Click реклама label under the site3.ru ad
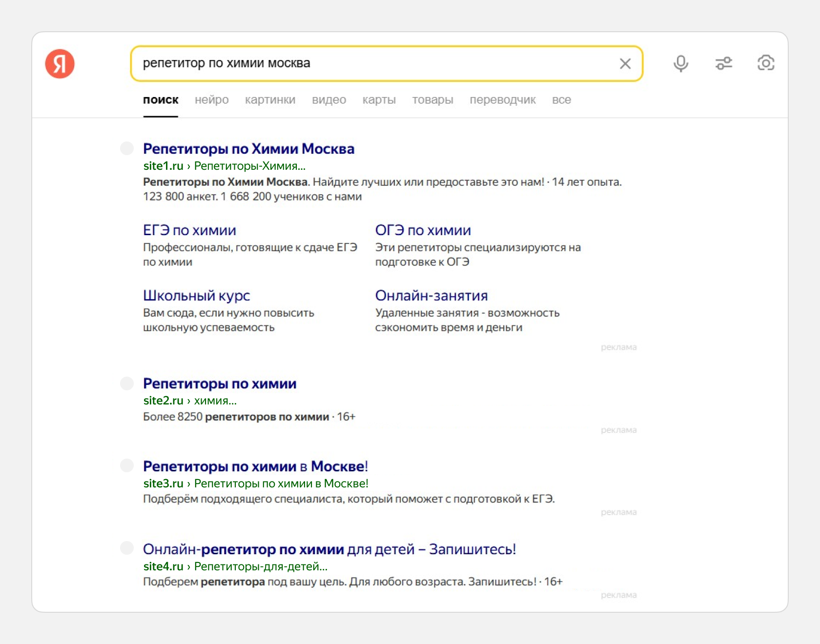The height and width of the screenshot is (644, 820). pos(619,512)
